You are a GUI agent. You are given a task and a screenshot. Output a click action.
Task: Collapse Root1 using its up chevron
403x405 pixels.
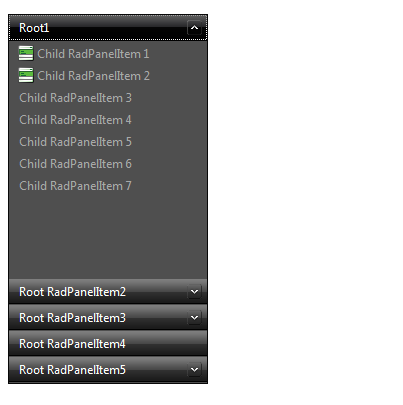tap(194, 28)
